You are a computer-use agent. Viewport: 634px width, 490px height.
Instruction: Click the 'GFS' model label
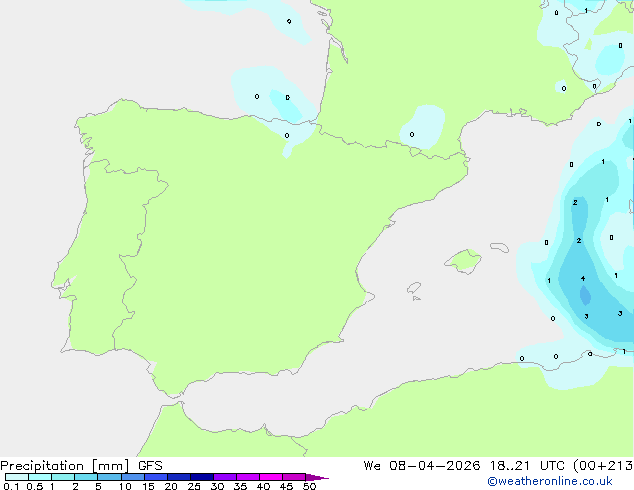click(x=150, y=466)
